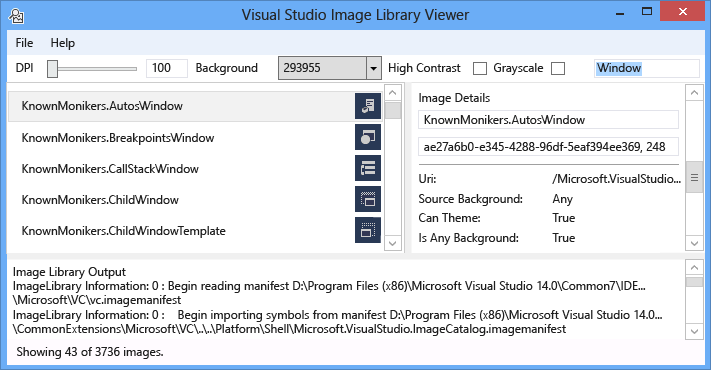Image resolution: width=711 pixels, height=370 pixels.
Task: Click the GUID field ae27a6b0-e345-4288
Action: pyautogui.click(x=548, y=146)
